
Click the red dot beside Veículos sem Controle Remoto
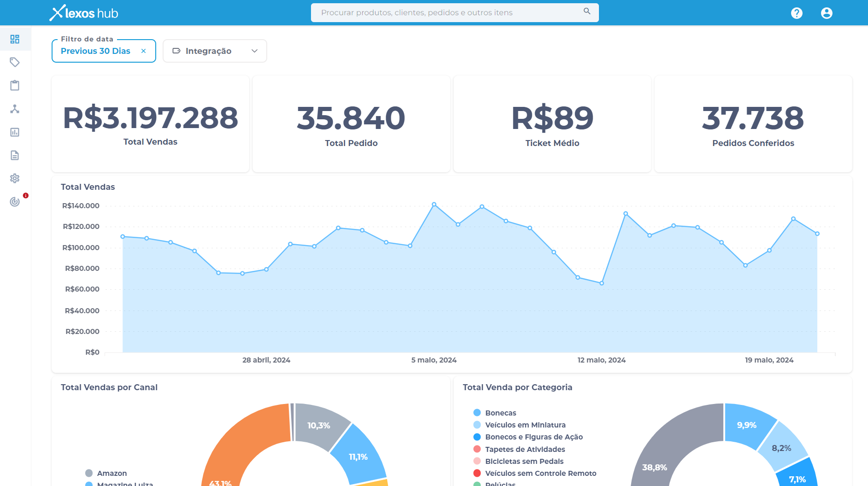point(477,473)
